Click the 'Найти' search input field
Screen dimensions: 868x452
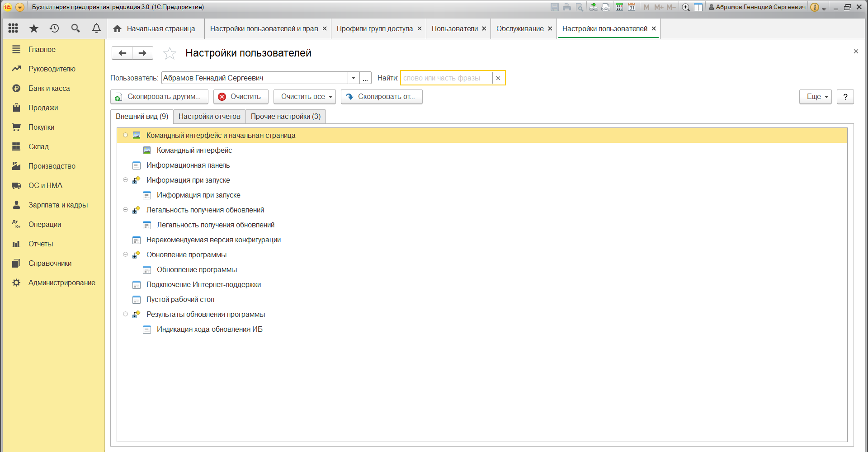click(446, 78)
